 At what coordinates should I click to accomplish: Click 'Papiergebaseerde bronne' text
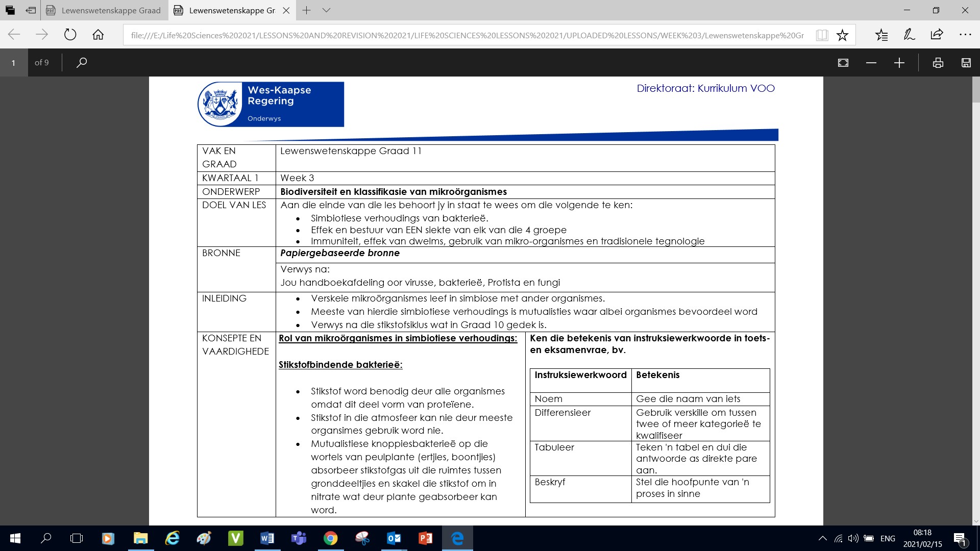click(340, 253)
